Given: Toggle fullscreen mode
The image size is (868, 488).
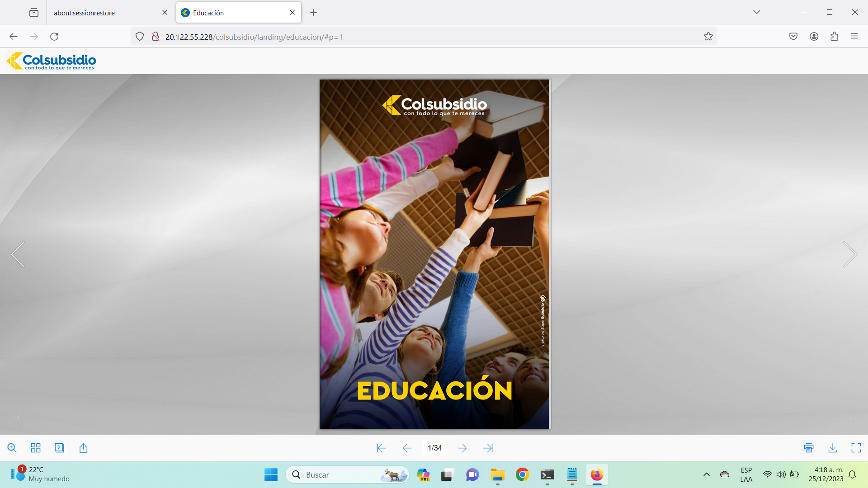Looking at the screenshot, I should [x=856, y=448].
